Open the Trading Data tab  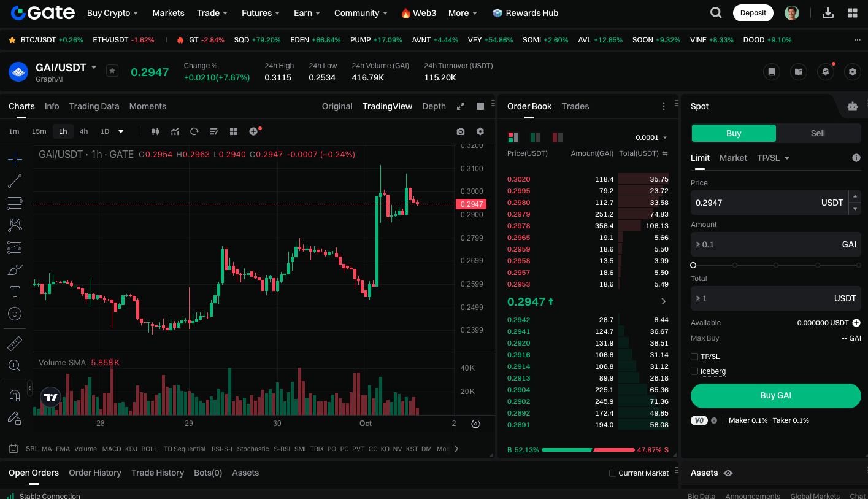[x=94, y=106]
